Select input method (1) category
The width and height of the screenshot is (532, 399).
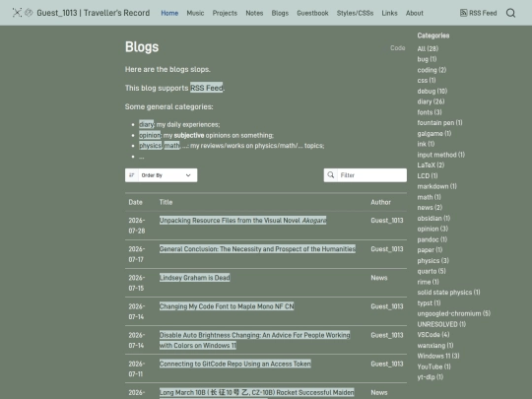click(441, 155)
